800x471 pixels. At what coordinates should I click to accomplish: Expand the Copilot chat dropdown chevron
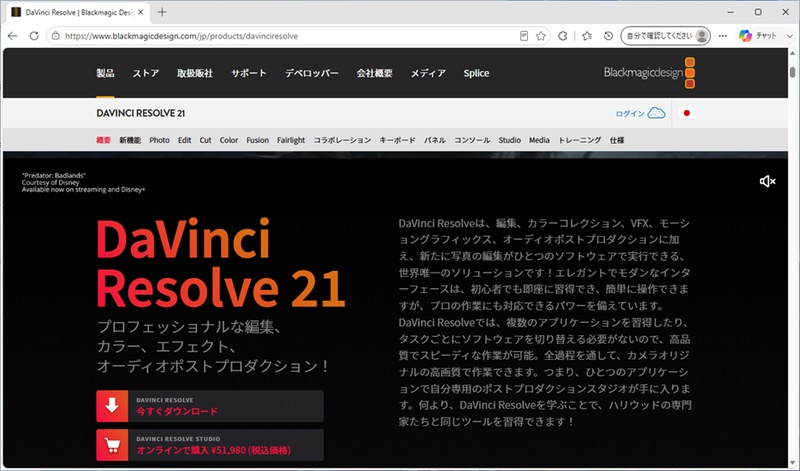point(790,36)
